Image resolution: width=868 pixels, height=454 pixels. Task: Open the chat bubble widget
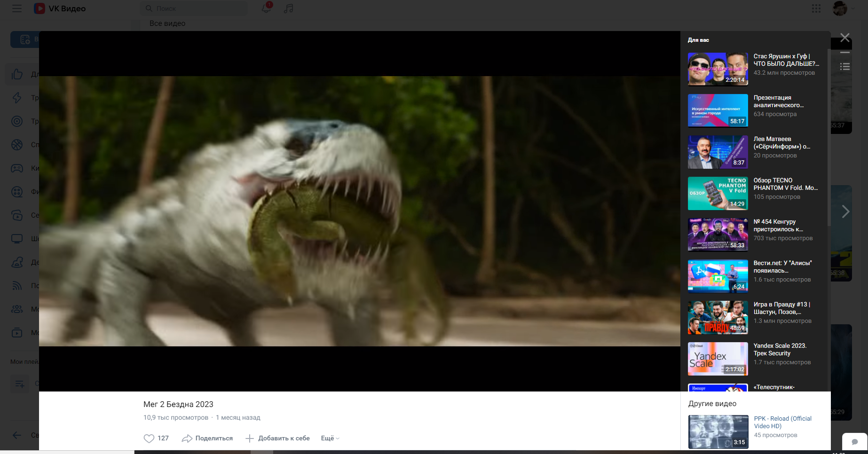[x=855, y=442]
